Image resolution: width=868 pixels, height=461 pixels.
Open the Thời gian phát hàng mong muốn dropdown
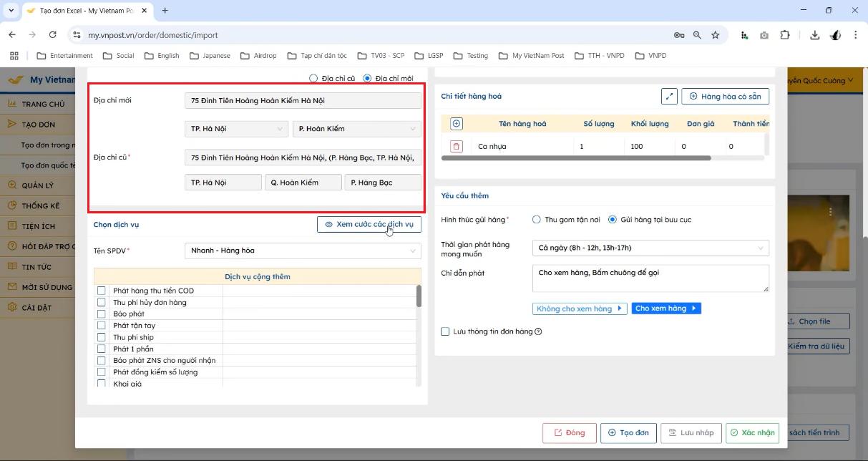tap(650, 248)
